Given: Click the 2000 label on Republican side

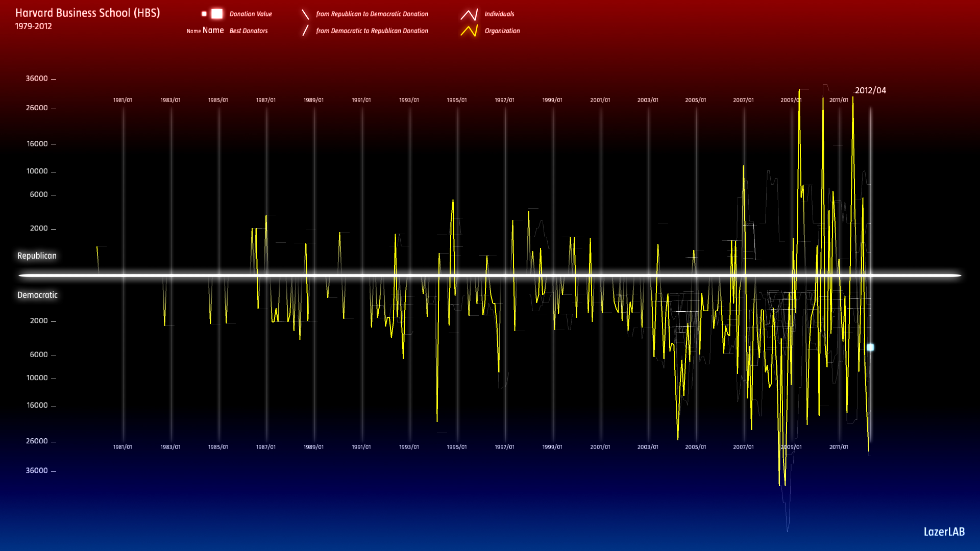Looking at the screenshot, I should 39,229.
